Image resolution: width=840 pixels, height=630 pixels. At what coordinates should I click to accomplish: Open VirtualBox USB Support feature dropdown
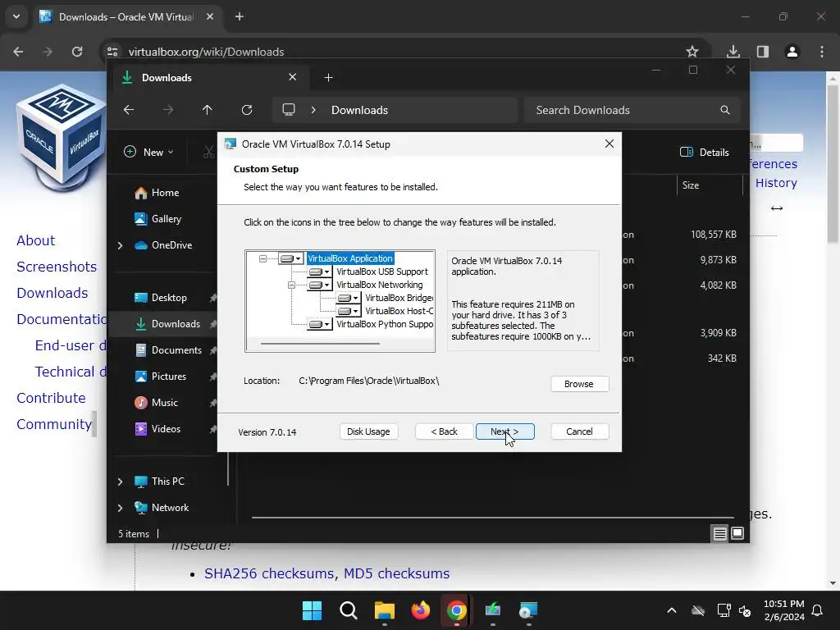pyautogui.click(x=320, y=272)
